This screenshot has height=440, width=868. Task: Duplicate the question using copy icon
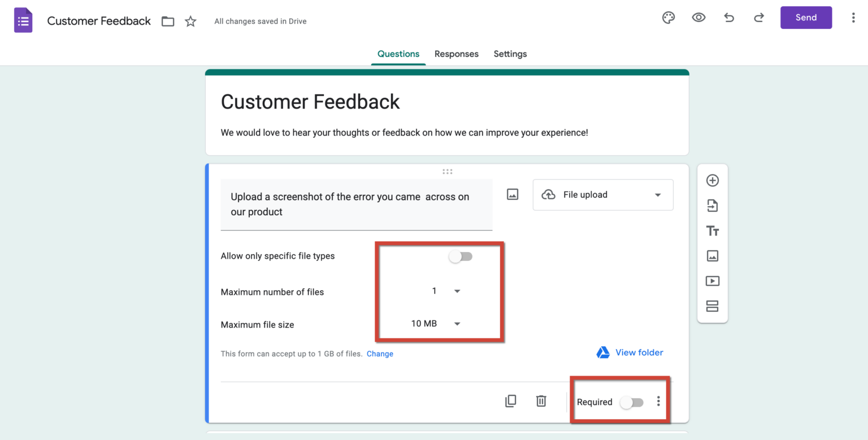pyautogui.click(x=510, y=400)
